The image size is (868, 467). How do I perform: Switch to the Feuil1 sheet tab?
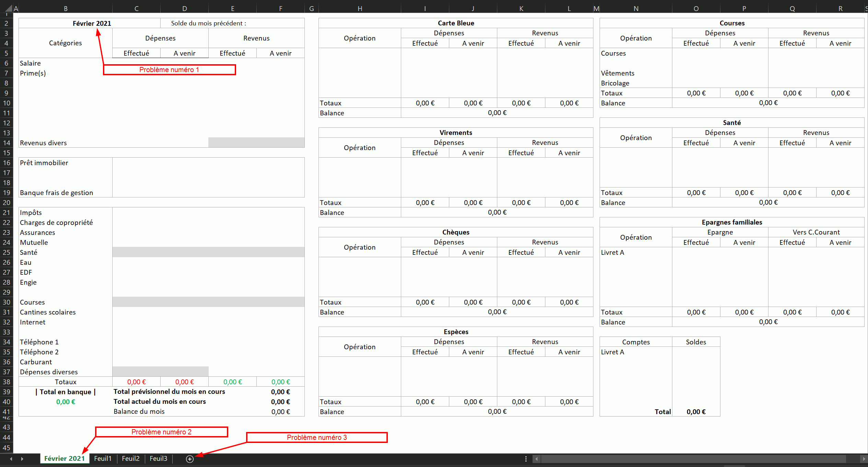pyautogui.click(x=103, y=458)
